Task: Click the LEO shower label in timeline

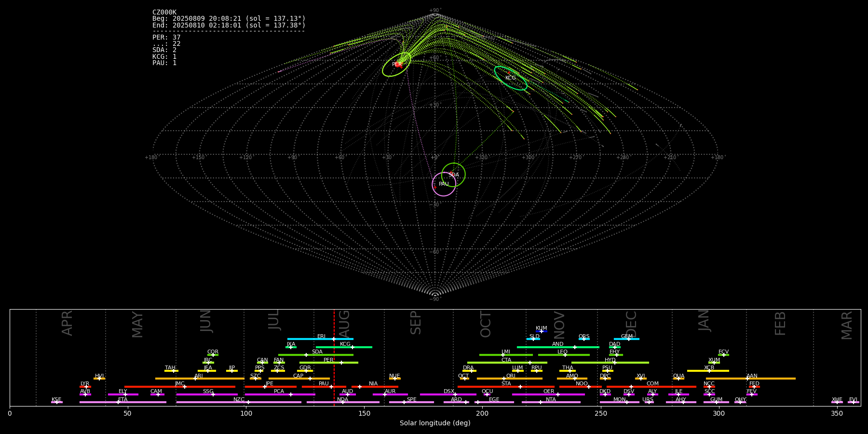Action: (563, 352)
